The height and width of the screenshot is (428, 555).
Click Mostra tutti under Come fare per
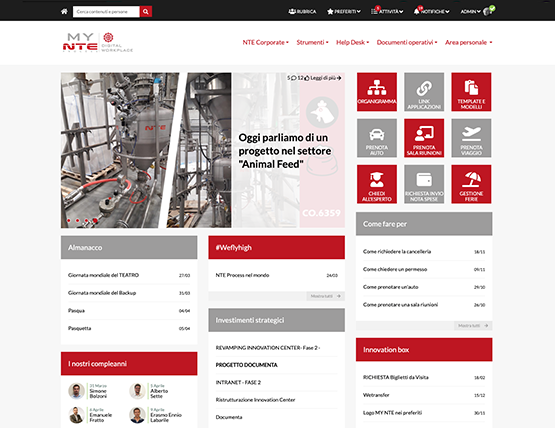pyautogui.click(x=473, y=325)
